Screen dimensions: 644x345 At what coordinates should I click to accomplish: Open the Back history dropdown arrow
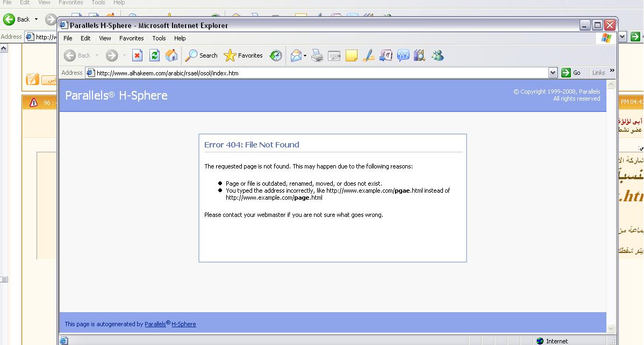(97, 55)
